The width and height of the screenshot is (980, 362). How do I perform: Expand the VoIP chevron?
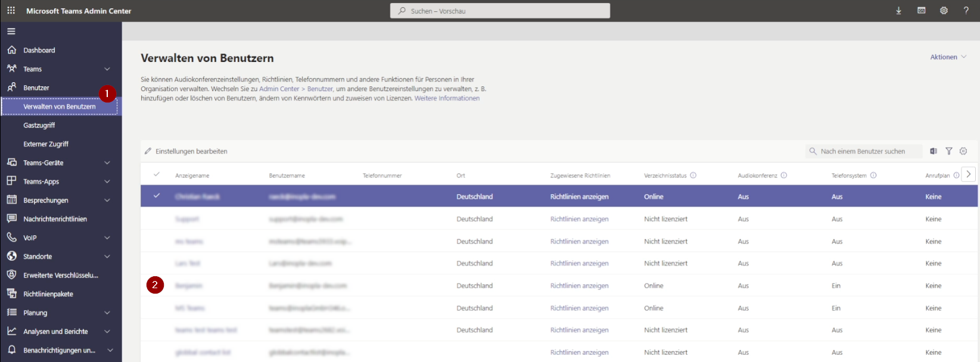107,238
